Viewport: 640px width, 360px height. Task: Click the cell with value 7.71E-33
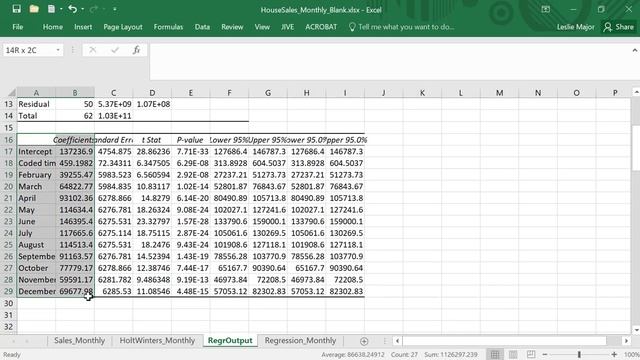191,151
